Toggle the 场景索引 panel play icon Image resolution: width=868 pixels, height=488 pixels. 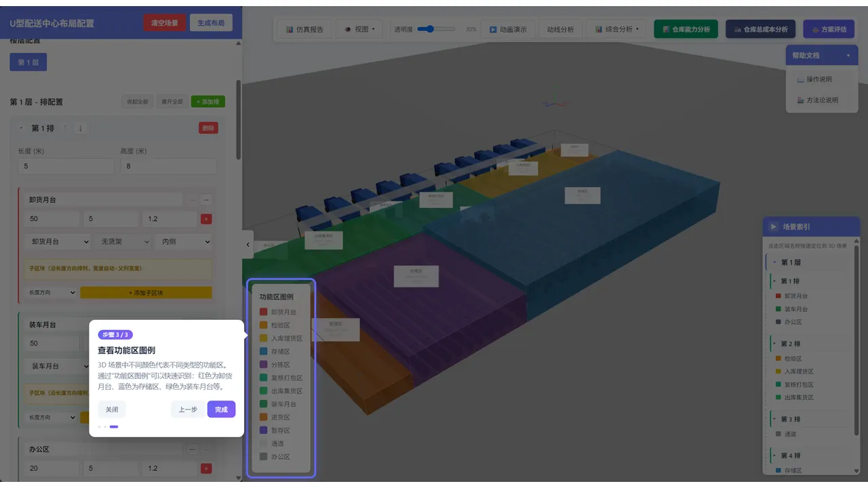773,227
